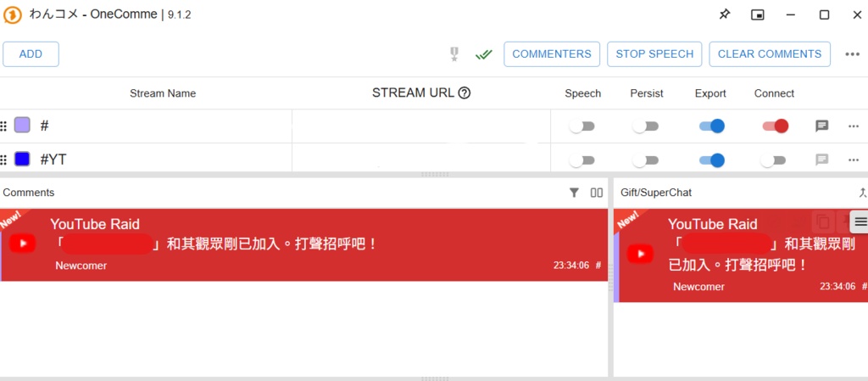868x381 pixels.
Task: Click the Export column header
Action: [710, 93]
